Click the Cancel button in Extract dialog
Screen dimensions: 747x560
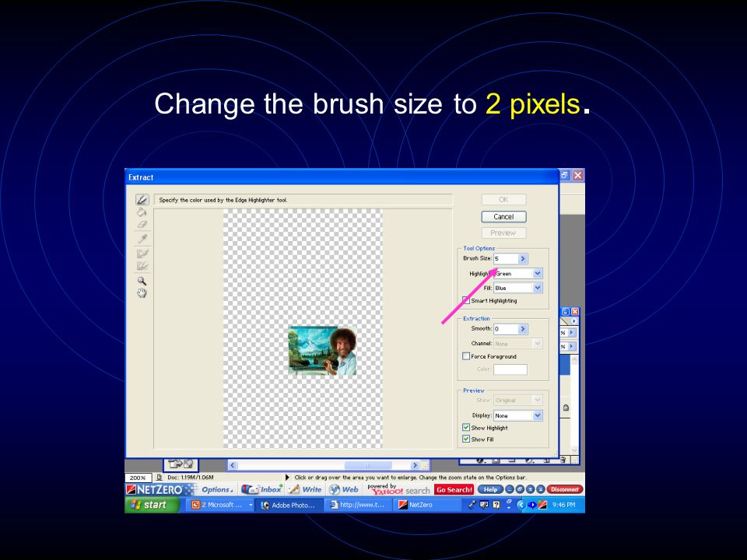point(503,217)
